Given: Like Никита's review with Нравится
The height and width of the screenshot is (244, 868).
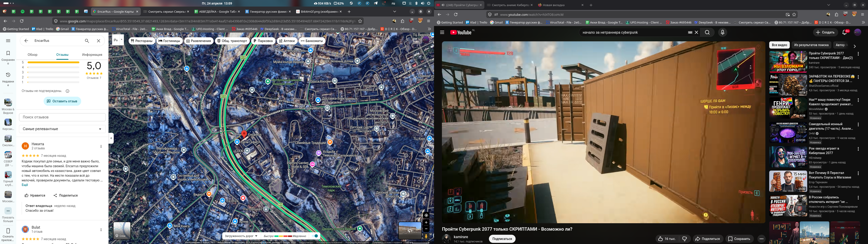Looking at the screenshot, I should click(35, 195).
